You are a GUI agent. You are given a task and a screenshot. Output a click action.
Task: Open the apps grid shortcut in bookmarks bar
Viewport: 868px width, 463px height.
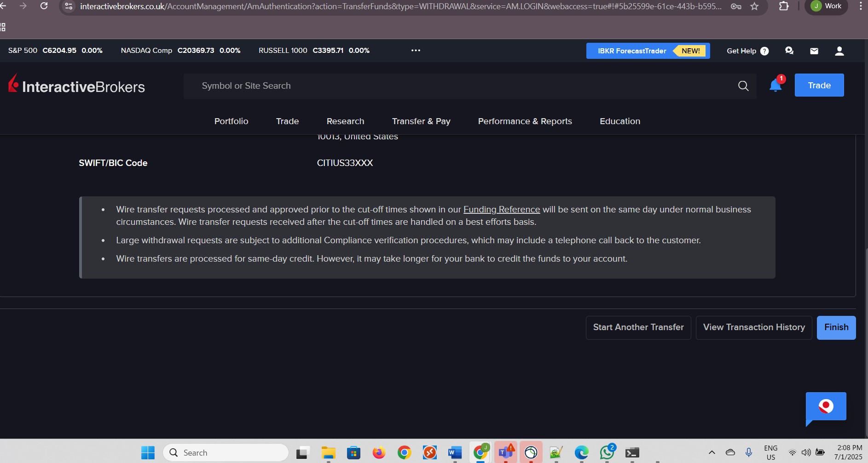click(x=2, y=27)
